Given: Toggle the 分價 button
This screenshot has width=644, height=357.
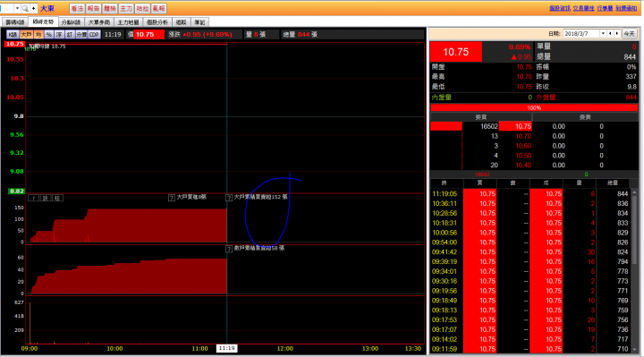Looking at the screenshot, I should tap(81, 35).
